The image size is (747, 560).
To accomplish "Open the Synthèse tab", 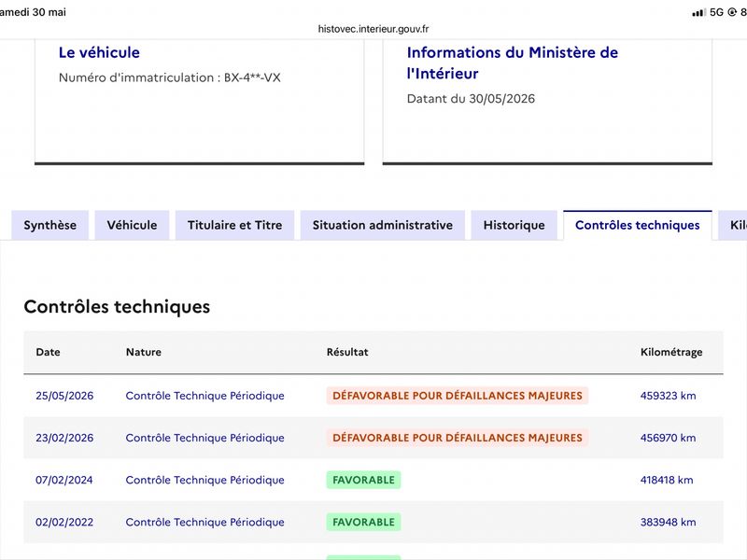I will click(x=50, y=225).
